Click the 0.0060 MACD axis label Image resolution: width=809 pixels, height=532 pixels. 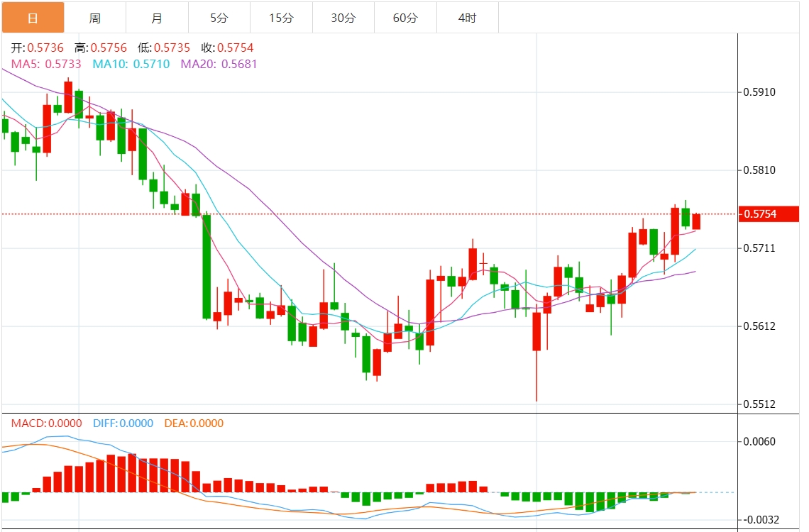click(x=759, y=441)
